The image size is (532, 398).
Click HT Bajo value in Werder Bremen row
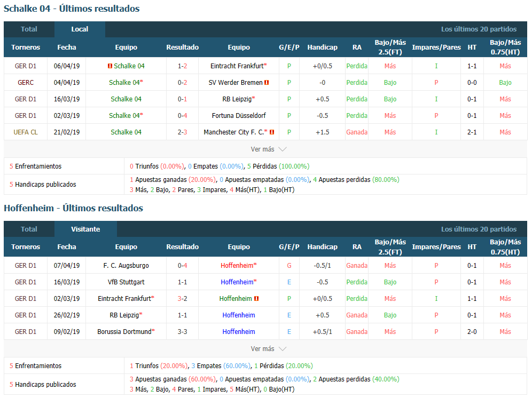(505, 82)
